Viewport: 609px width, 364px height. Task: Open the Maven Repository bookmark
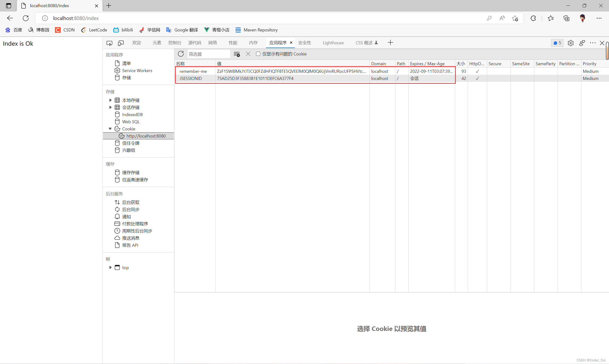256,30
